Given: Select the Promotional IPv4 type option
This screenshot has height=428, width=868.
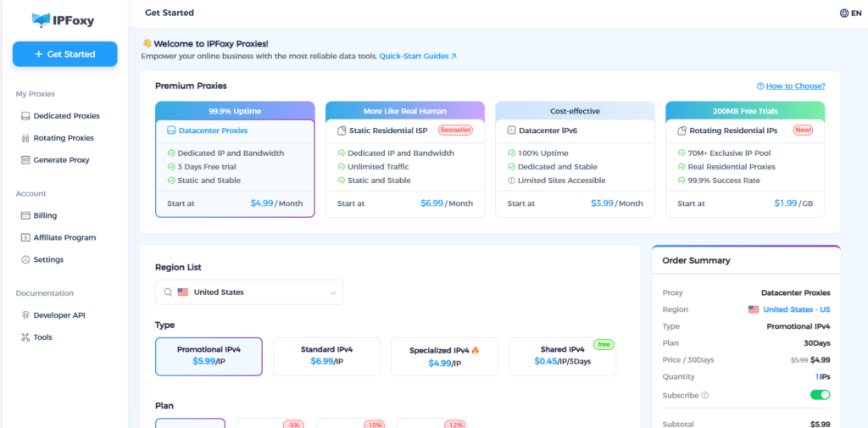Looking at the screenshot, I should click(x=209, y=356).
